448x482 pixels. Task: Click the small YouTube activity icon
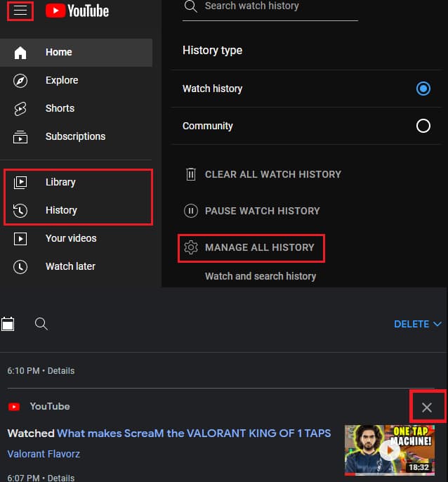pyautogui.click(x=14, y=407)
